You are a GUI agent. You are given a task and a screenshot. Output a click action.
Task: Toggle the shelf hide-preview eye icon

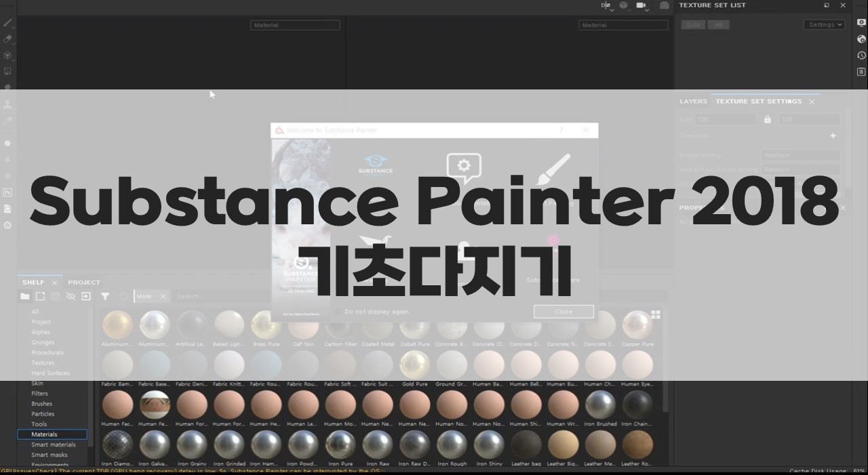[71, 296]
